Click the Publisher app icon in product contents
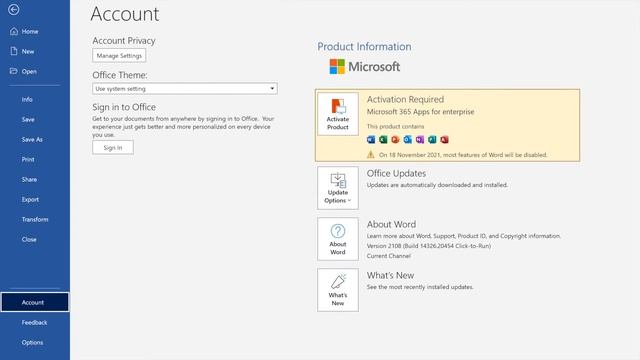 [x=432, y=140]
